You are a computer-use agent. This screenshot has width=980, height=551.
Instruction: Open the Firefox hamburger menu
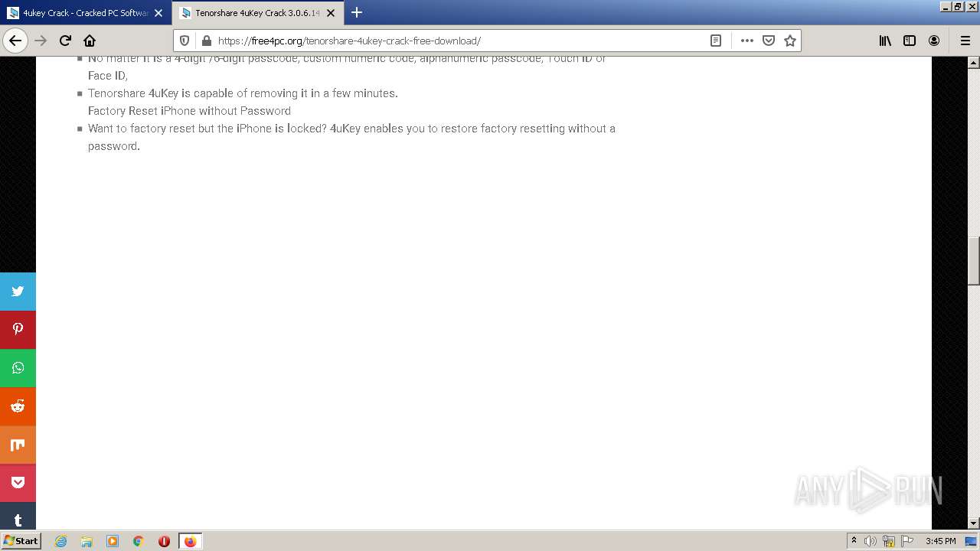pyautogui.click(x=965, y=41)
